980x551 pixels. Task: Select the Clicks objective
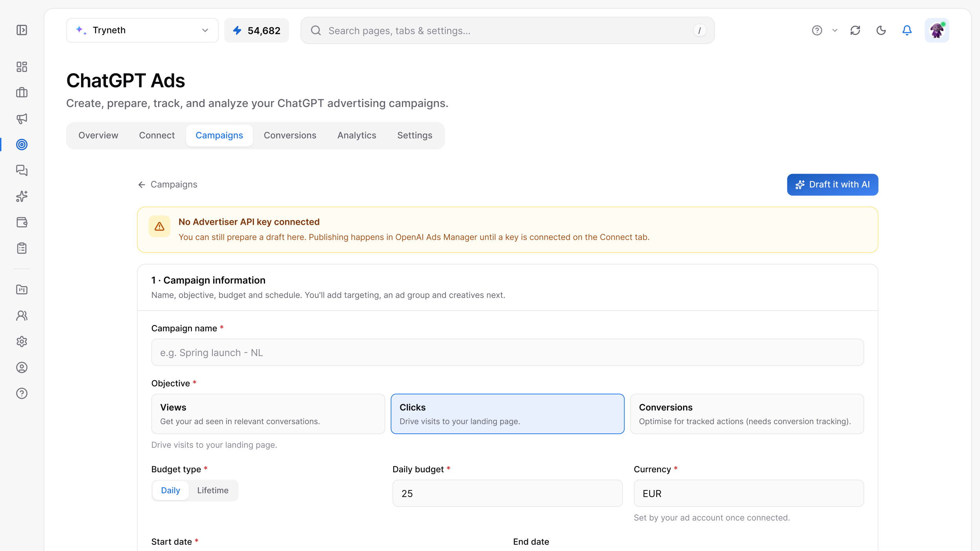507,414
